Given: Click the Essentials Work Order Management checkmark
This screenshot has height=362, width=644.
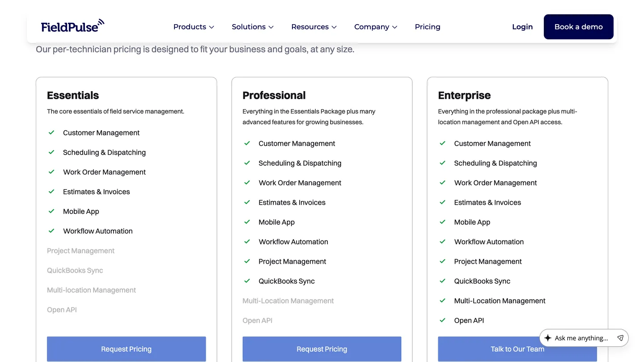Looking at the screenshot, I should point(51,172).
